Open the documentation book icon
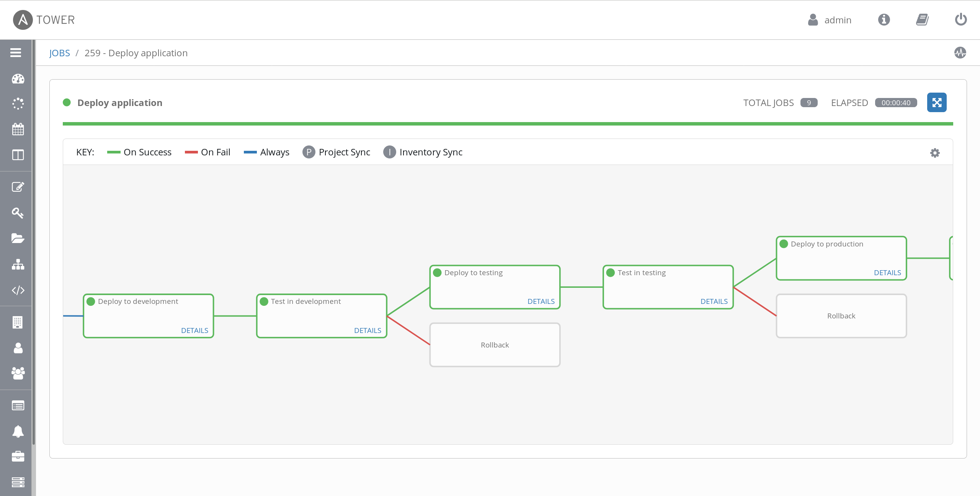 click(x=922, y=20)
